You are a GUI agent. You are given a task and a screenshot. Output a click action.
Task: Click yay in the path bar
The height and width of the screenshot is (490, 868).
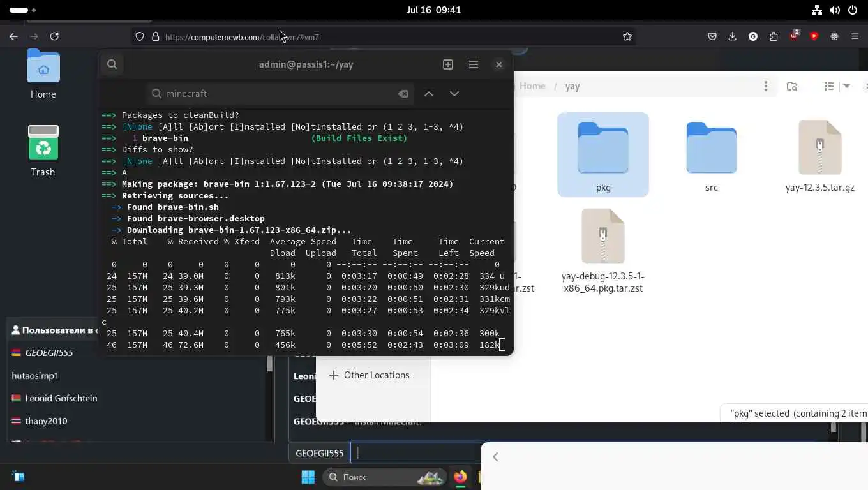pyautogui.click(x=572, y=86)
